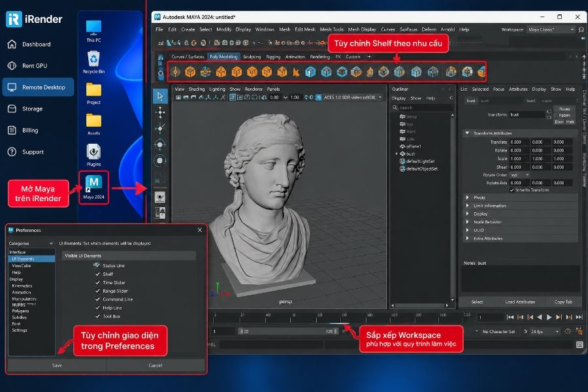Screen dimensions: 588x392
Task: Switch to the Sculpting shelf tab
Action: [x=252, y=57]
